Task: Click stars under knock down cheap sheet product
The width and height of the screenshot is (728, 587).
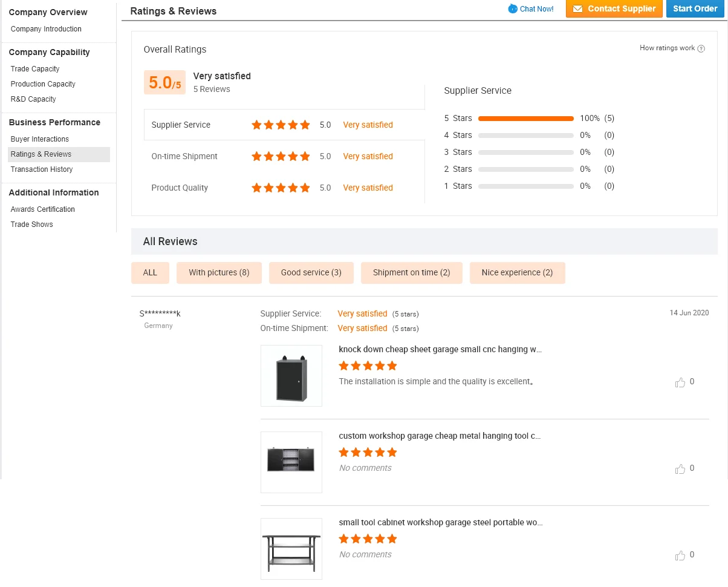Action: pyautogui.click(x=368, y=366)
